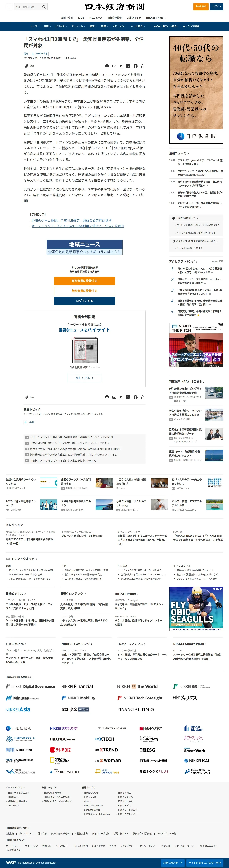Viewport: 229px width, 868px height.
Task: Click the 詳しく見る button
Action: coord(85,378)
